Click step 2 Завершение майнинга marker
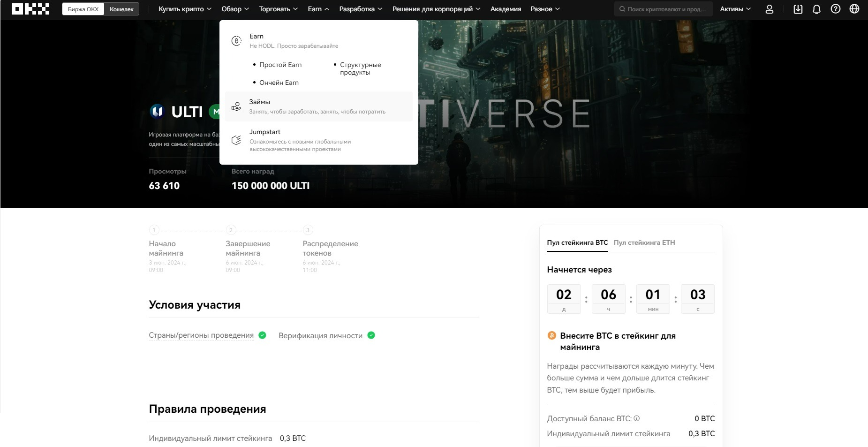 coord(231,230)
